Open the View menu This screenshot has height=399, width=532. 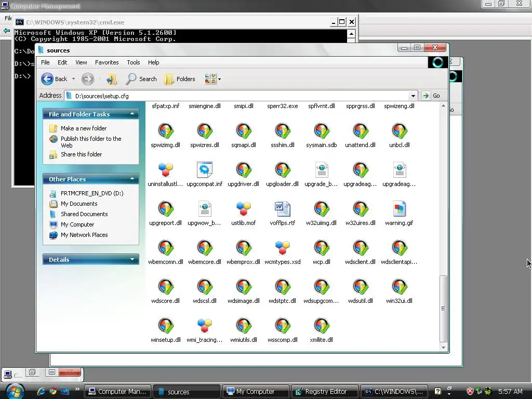[81, 62]
